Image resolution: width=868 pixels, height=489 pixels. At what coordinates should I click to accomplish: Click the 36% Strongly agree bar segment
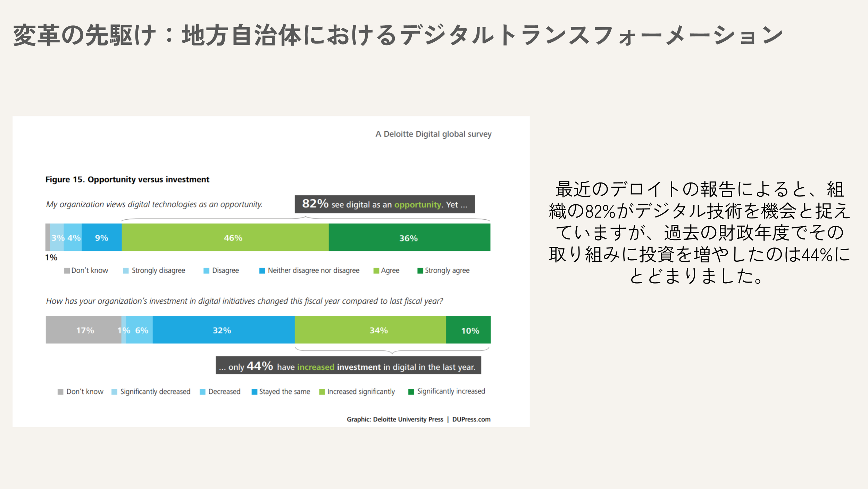[409, 237]
